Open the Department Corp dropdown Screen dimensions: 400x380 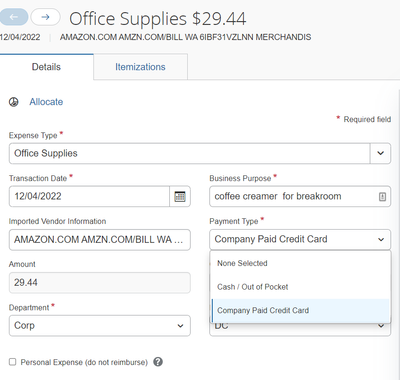pyautogui.click(x=100, y=325)
